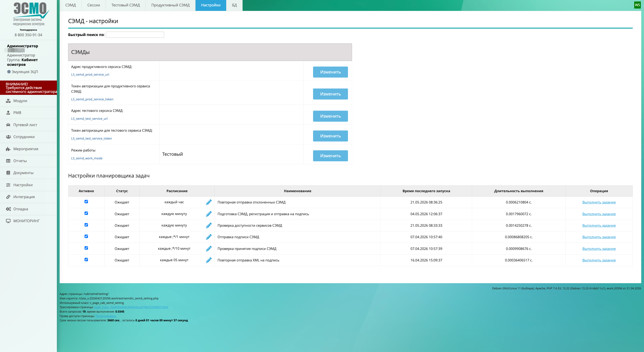Open Путевой лист car icon
Screen dimensions: 644x352
coord(8,125)
